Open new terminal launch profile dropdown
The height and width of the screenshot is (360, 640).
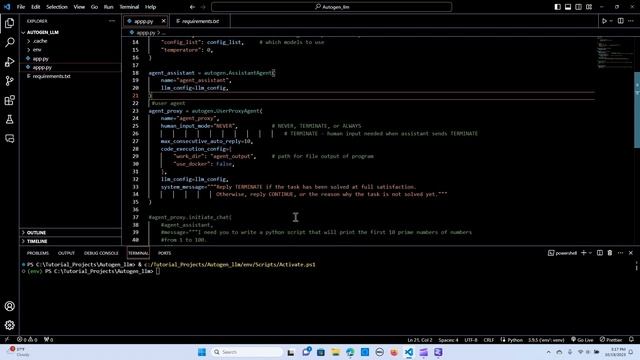(x=590, y=253)
